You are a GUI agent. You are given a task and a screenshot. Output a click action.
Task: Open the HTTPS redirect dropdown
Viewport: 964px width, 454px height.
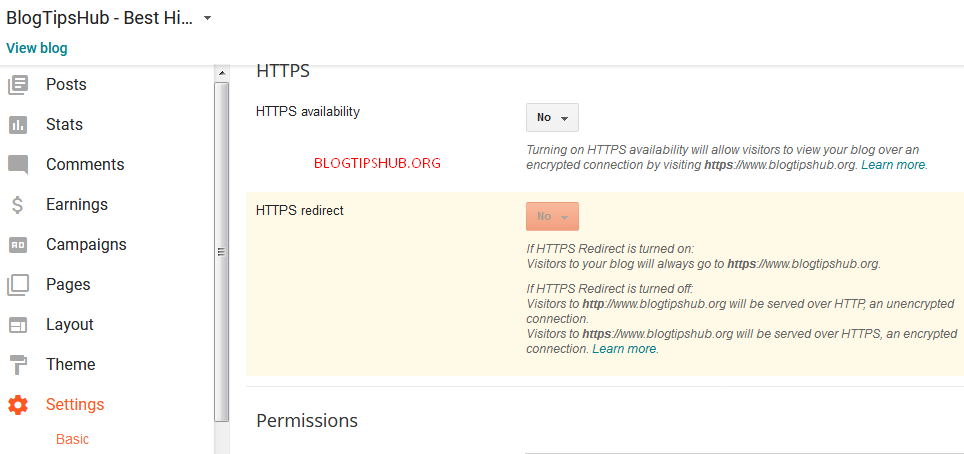pyautogui.click(x=552, y=217)
